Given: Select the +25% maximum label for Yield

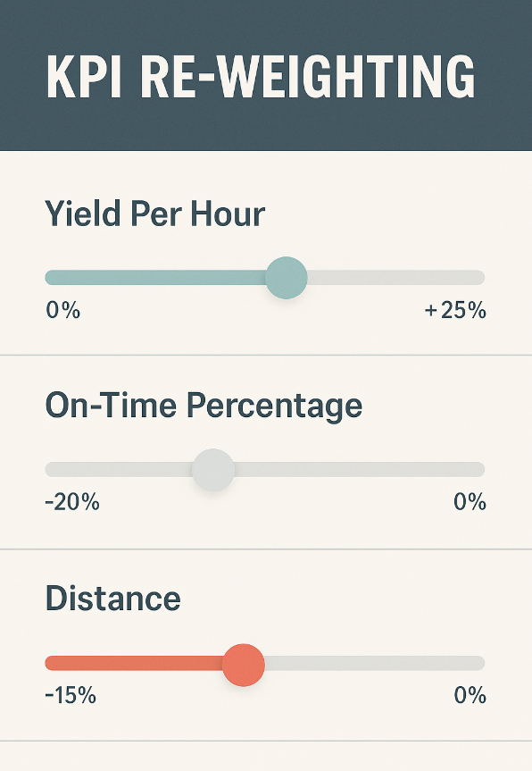Looking at the screenshot, I should pyautogui.click(x=455, y=311).
